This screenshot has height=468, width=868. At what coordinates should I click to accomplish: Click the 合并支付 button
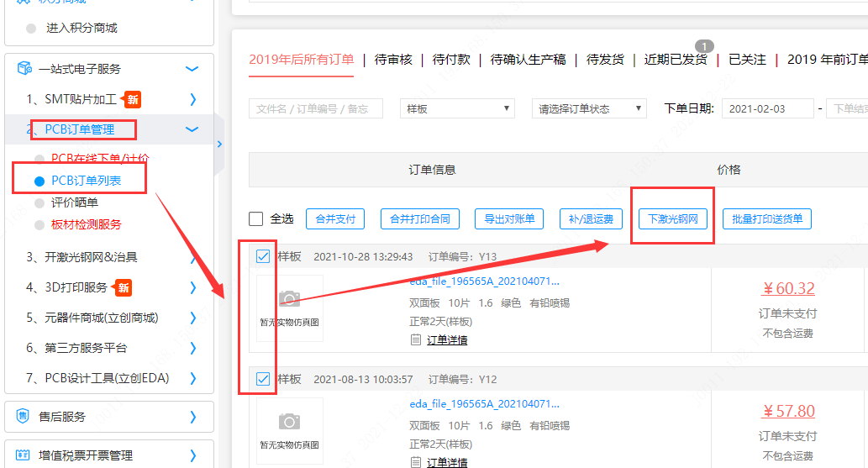(x=335, y=219)
